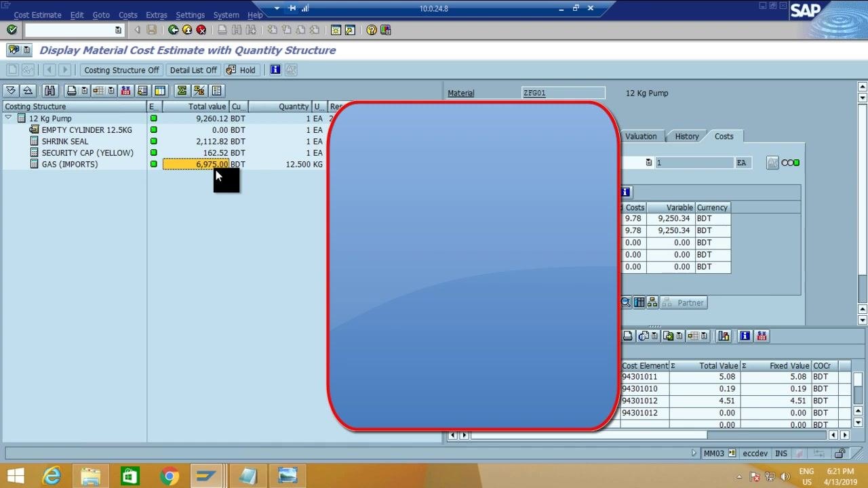Click the blue Information icon beside Hold
The width and height of the screenshot is (868, 488).
pos(275,70)
